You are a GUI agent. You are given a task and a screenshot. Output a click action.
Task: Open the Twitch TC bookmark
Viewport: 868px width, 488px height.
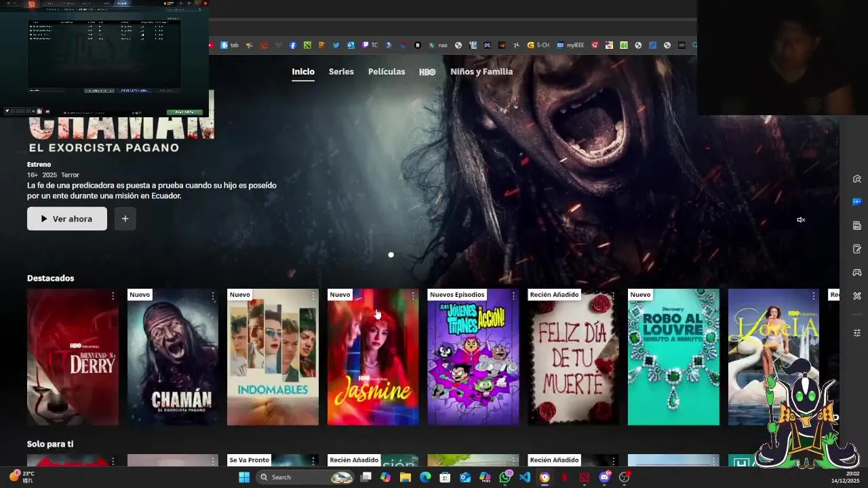click(370, 45)
